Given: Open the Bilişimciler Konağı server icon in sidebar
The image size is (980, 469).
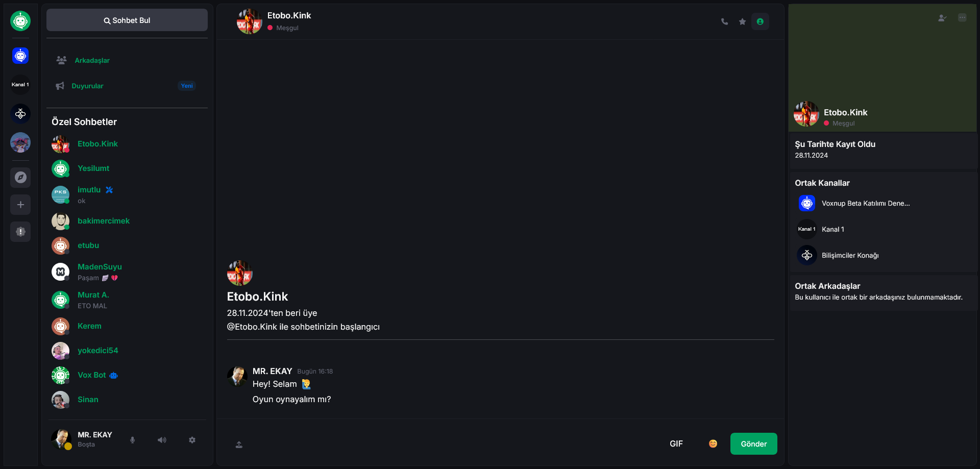Looking at the screenshot, I should (x=20, y=114).
